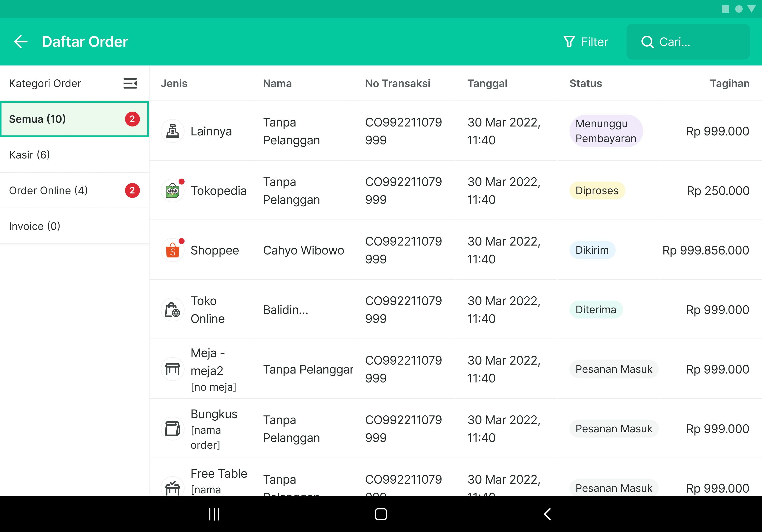Click the Meja table icon
Image resolution: width=762 pixels, height=532 pixels.
173,369
